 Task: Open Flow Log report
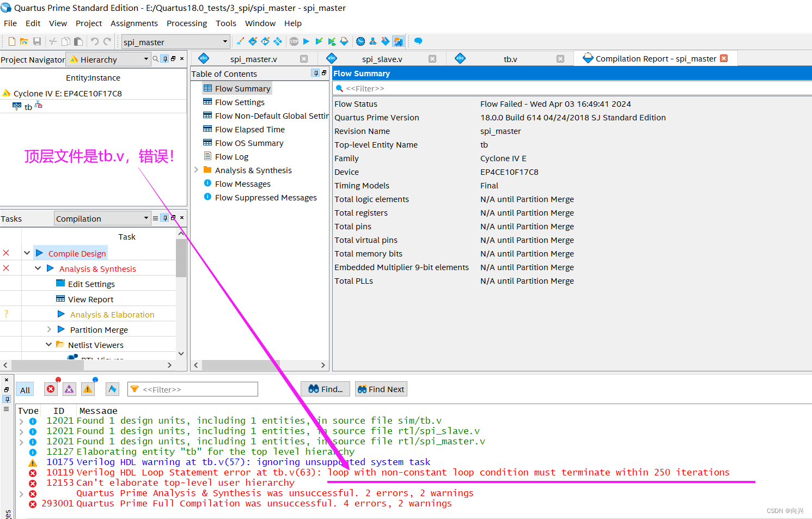click(231, 157)
